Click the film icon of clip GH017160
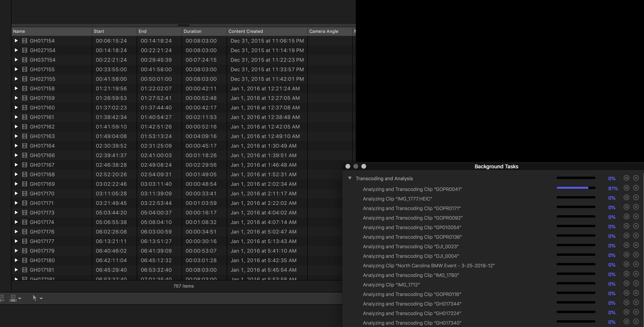 coord(24,108)
